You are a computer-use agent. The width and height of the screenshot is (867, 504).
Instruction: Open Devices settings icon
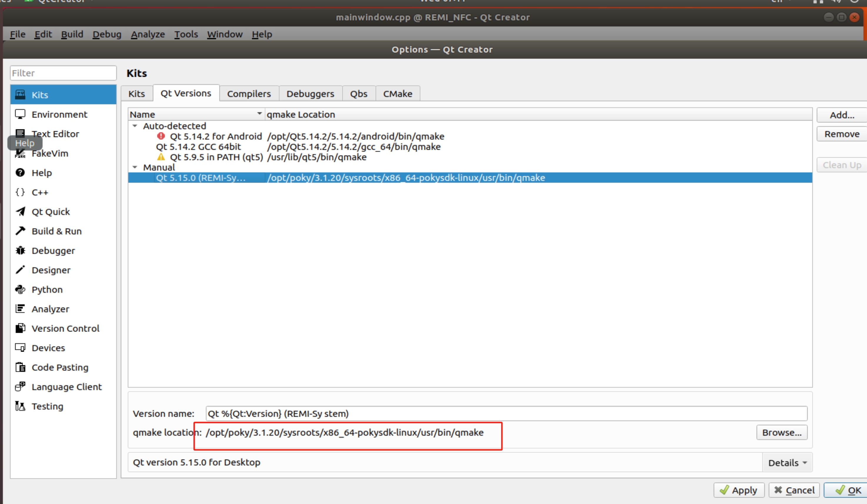pos(20,348)
